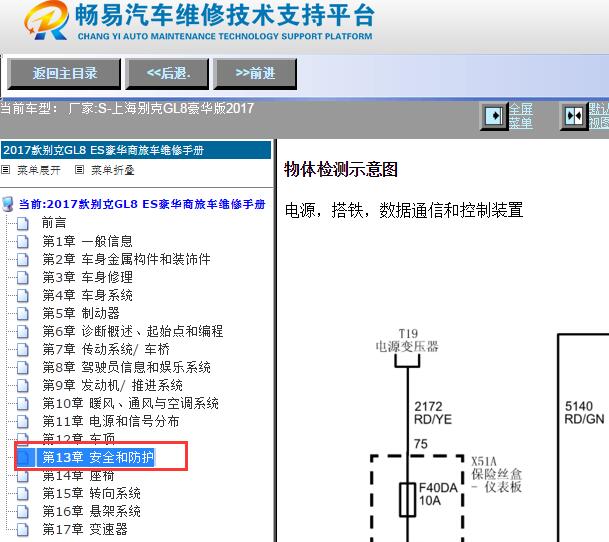Click the 菜单折叠 collapse-all control
This screenshot has width=609, height=542.
click(x=113, y=170)
